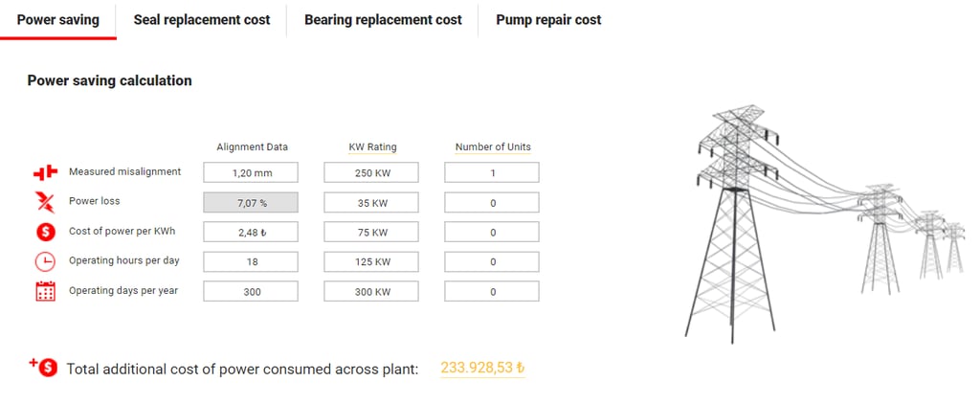Click the power transmission tower image

click(823, 220)
